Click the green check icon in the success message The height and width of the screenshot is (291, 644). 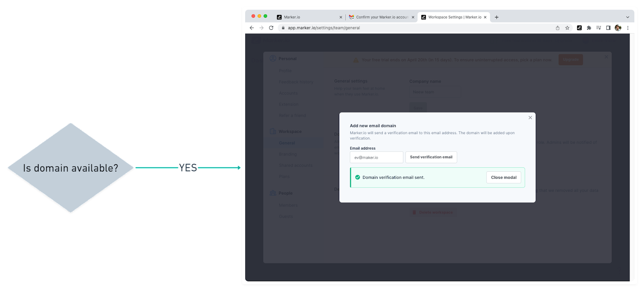tap(357, 177)
